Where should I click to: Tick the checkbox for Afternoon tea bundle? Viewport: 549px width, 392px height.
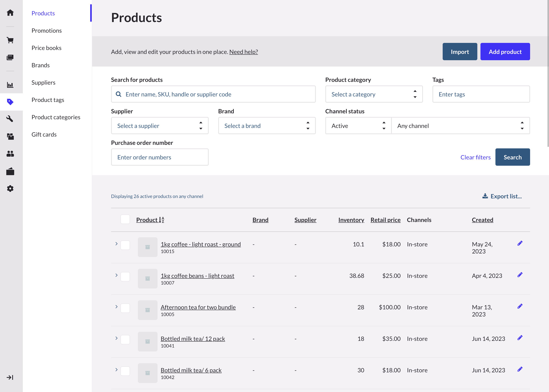tap(125, 308)
